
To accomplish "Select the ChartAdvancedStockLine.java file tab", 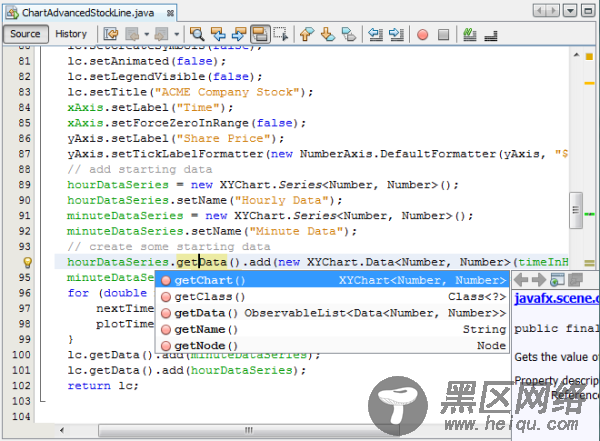I will pyautogui.click(x=88, y=13).
